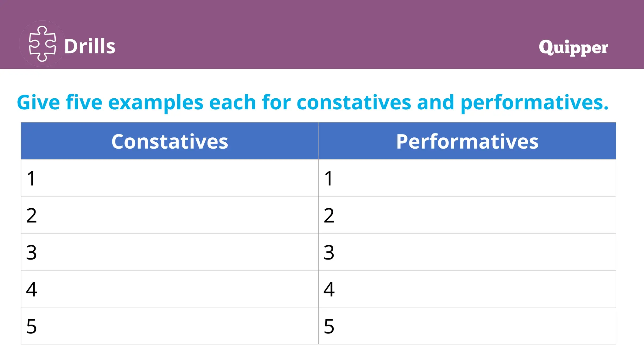
Task: Select the Performatives column header
Action: [467, 141]
